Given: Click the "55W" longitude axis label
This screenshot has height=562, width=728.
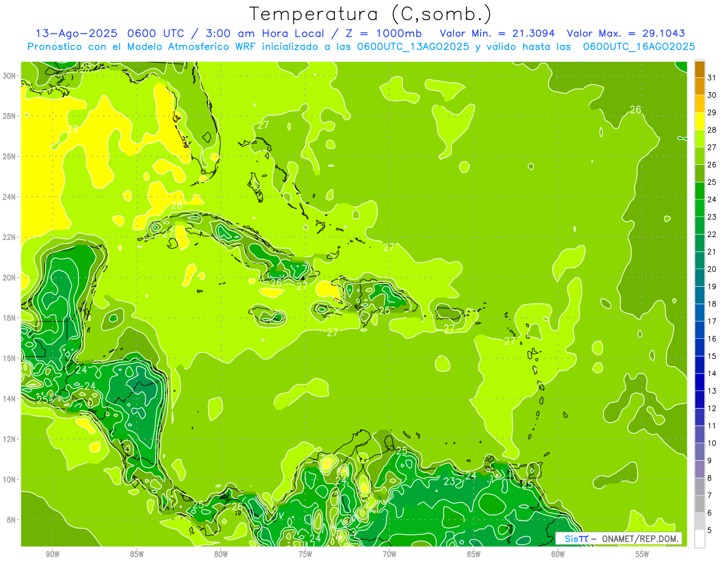Looking at the screenshot, I should [642, 554].
